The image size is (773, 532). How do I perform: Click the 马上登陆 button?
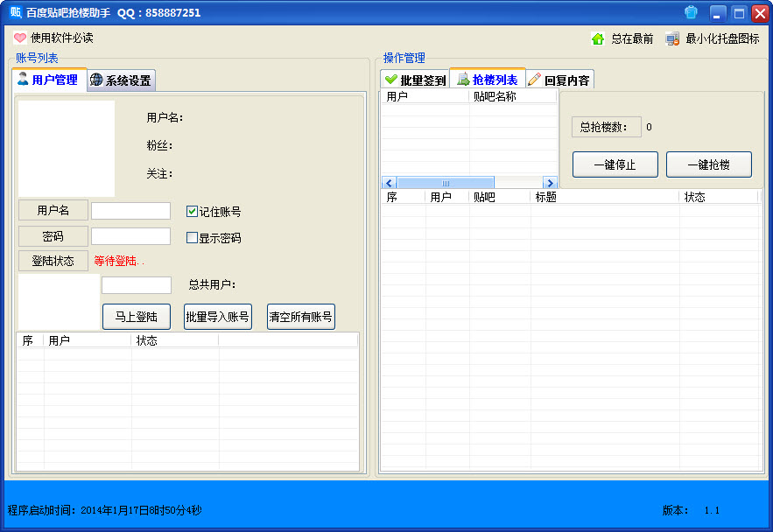pos(137,317)
